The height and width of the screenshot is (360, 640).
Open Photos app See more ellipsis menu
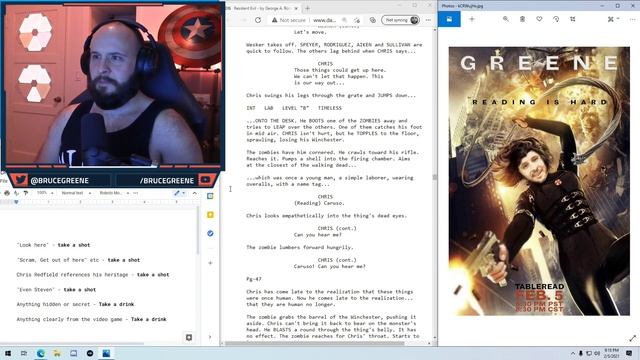632,19
